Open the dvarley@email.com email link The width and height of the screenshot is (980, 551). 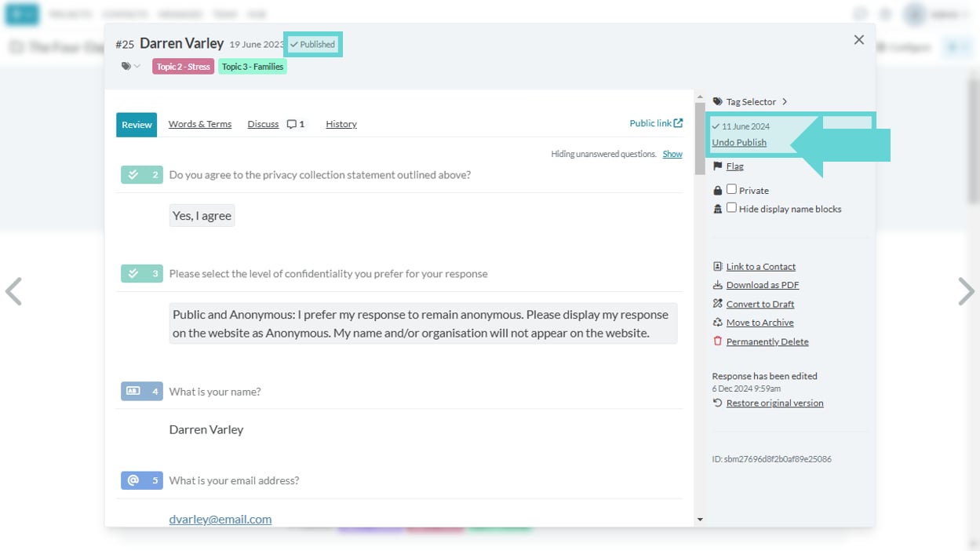point(220,519)
